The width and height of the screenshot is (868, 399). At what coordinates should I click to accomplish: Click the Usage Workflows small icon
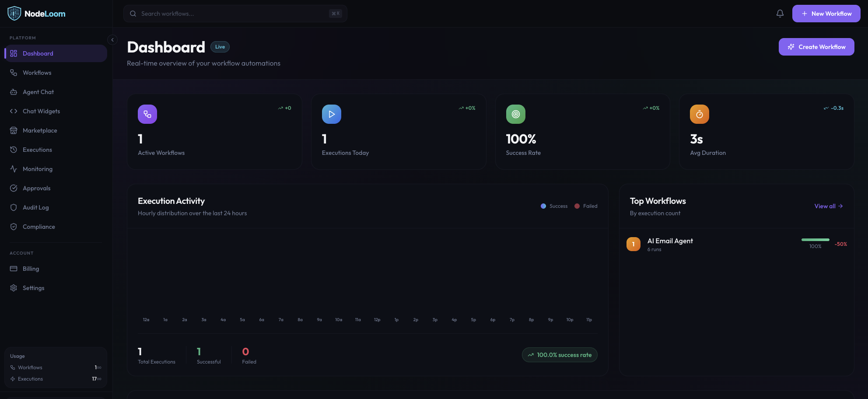click(13, 367)
